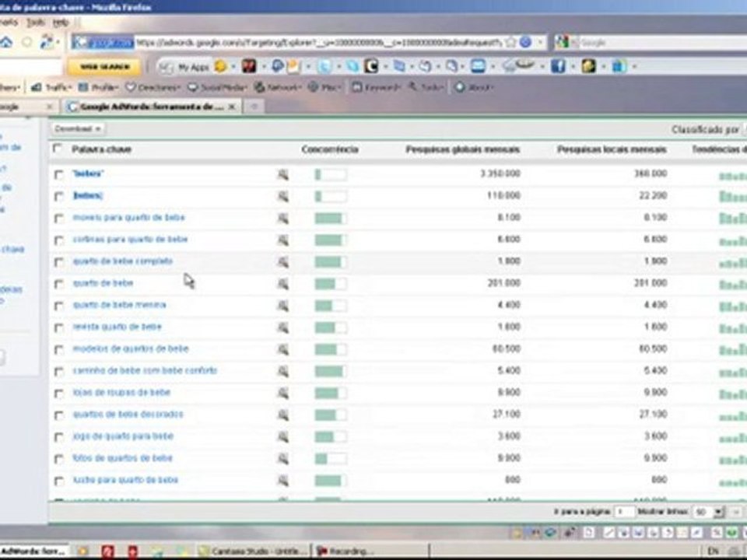Expand the Social Media toolbar dropdown
The height and width of the screenshot is (560, 747).
point(217,88)
